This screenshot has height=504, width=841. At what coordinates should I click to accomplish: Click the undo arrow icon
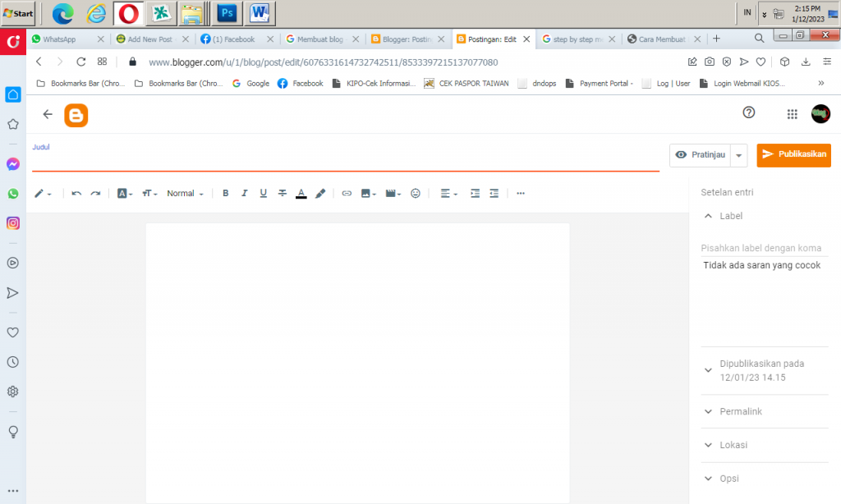[76, 194]
